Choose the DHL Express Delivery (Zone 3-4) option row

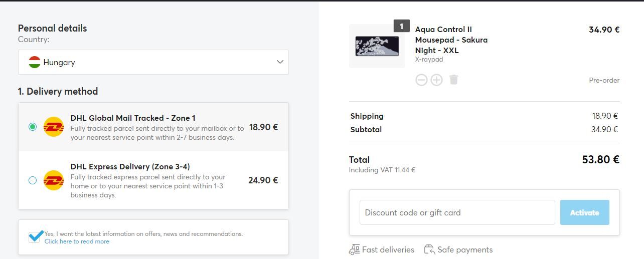pos(153,180)
